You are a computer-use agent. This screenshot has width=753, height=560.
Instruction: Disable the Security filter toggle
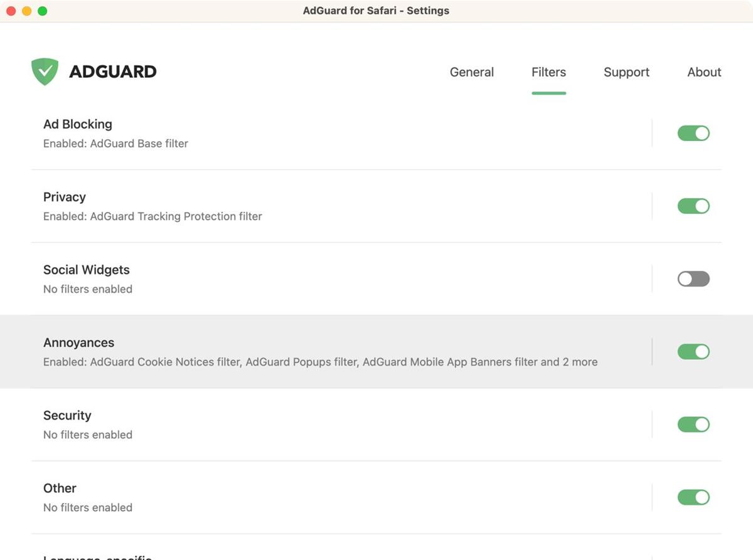click(693, 424)
